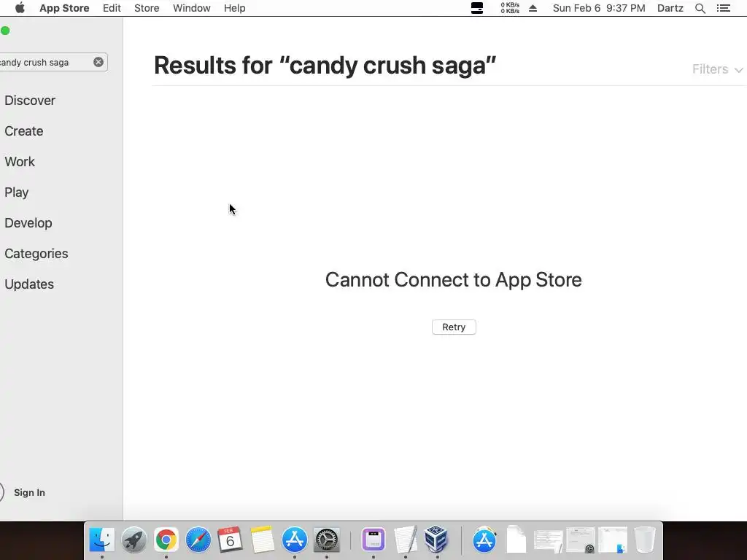Open System Preferences gear in dock
Image resolution: width=747 pixels, height=560 pixels.
click(x=326, y=540)
